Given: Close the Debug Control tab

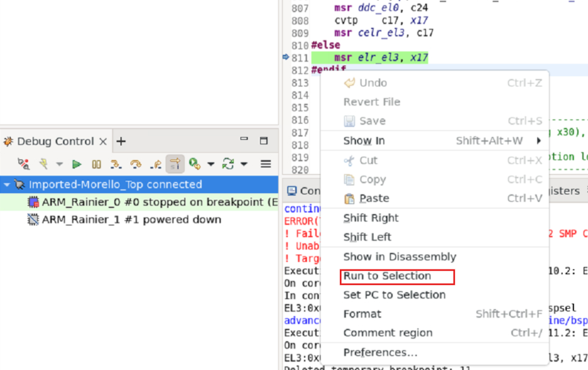Looking at the screenshot, I should click(103, 141).
